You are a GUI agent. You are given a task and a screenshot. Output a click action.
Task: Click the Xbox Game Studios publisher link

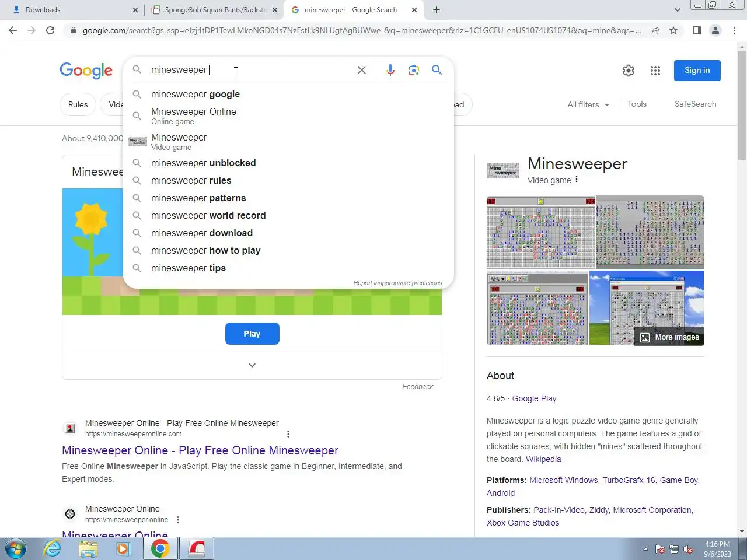pyautogui.click(x=523, y=523)
